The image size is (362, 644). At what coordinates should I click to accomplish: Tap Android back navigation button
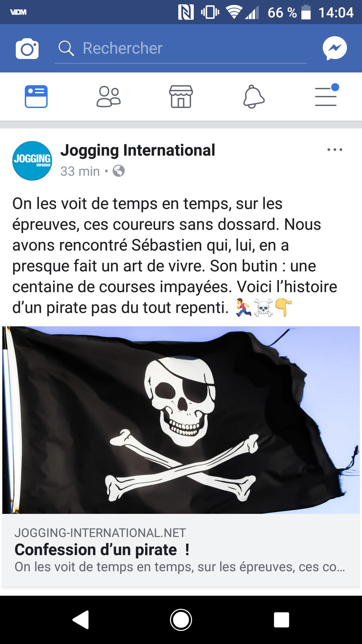(x=81, y=620)
